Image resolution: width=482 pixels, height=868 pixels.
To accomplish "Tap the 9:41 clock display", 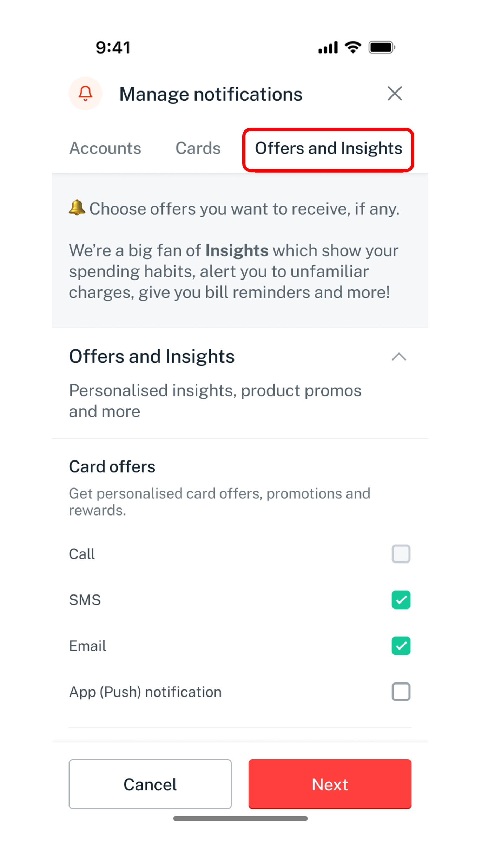I will [x=113, y=47].
